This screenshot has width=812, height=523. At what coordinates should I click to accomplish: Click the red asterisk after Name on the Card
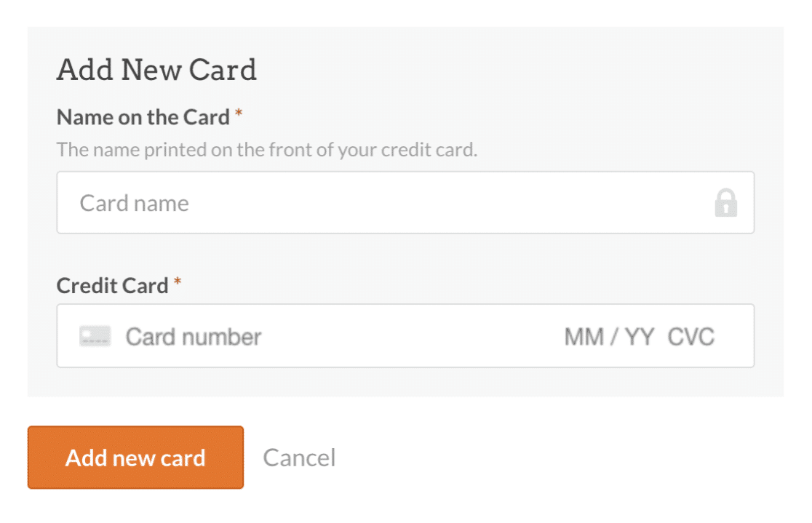coord(239,113)
